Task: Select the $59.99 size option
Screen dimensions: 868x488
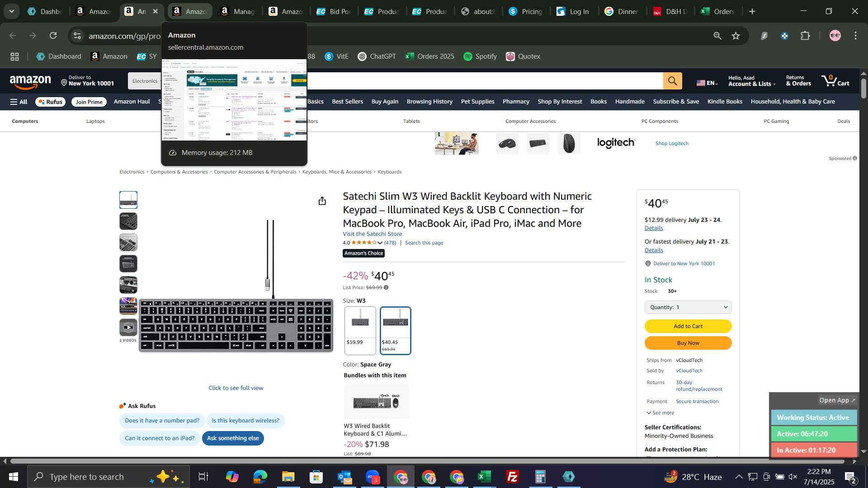Action: 360,330
